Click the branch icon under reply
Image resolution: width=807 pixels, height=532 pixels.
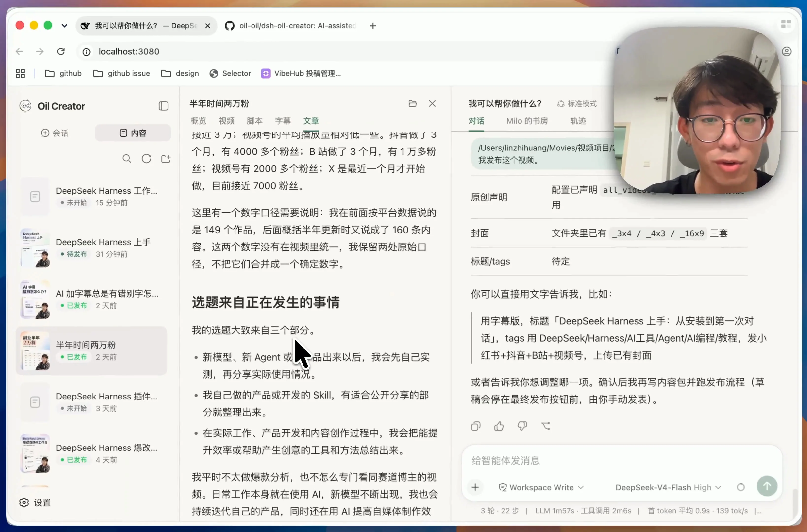[x=546, y=426]
